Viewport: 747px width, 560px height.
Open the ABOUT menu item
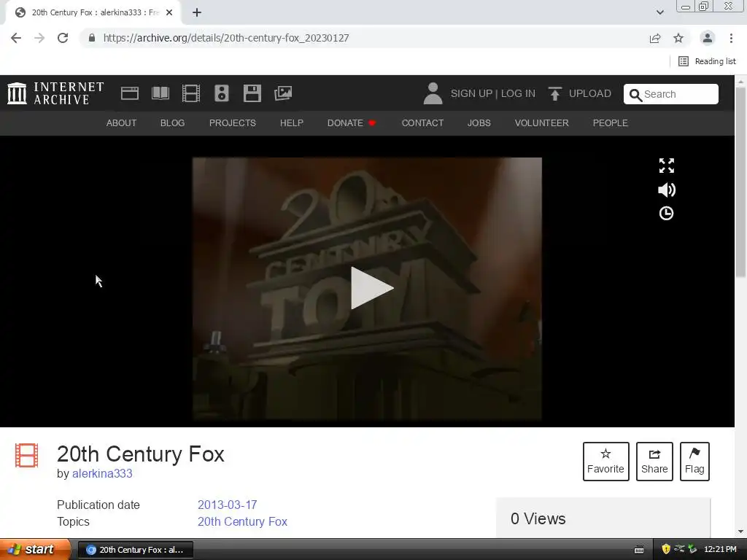tap(121, 122)
